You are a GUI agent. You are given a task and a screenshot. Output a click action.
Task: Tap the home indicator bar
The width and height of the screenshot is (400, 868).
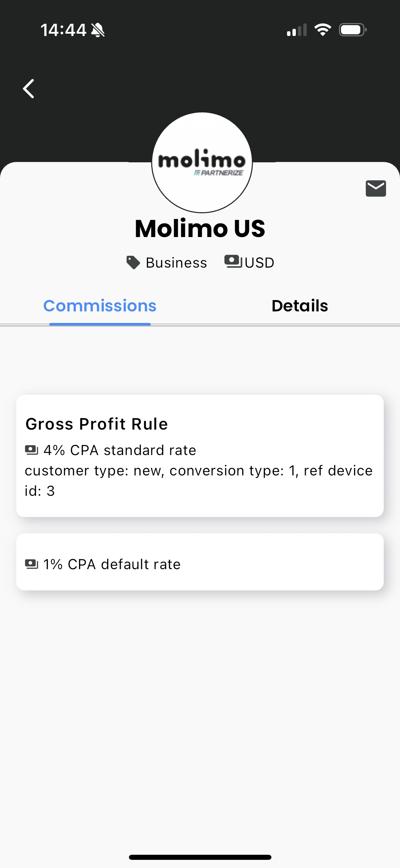[200, 857]
